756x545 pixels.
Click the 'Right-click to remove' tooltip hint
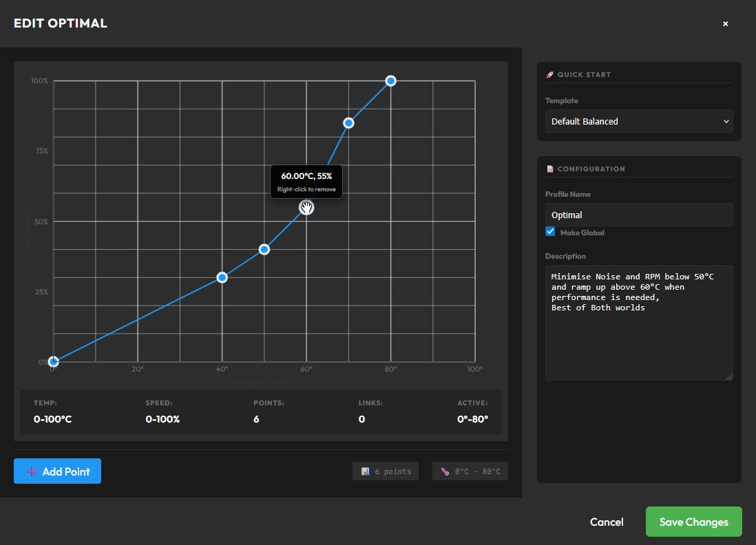(306, 189)
